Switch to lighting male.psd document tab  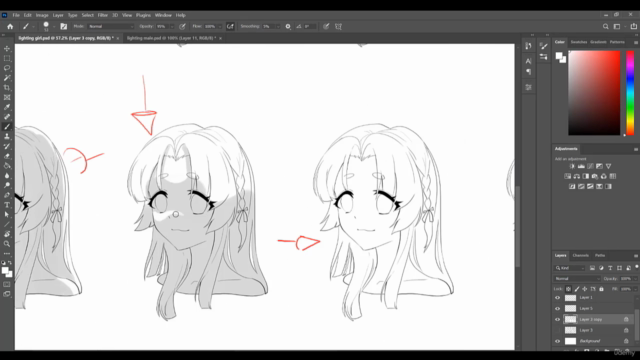pyautogui.click(x=171, y=38)
